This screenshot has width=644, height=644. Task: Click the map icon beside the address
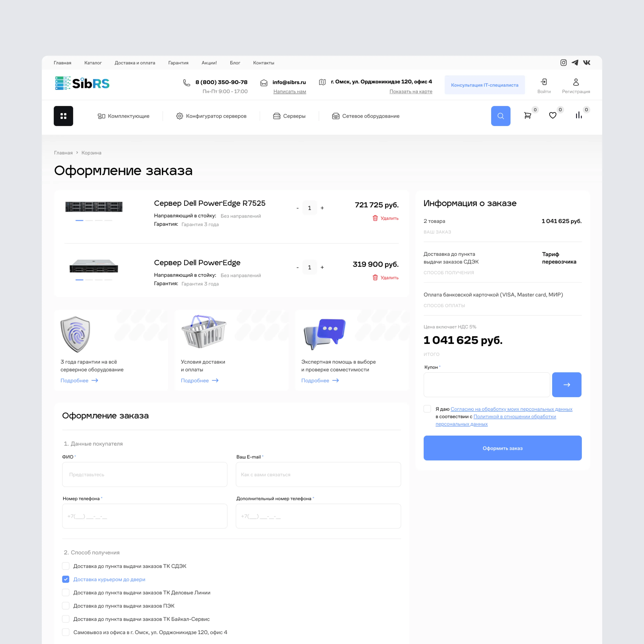click(x=322, y=82)
